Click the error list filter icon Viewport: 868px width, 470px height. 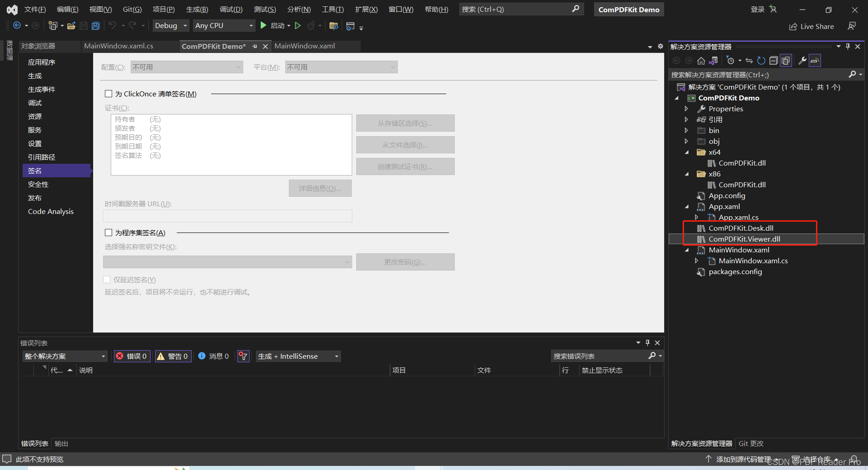click(243, 356)
